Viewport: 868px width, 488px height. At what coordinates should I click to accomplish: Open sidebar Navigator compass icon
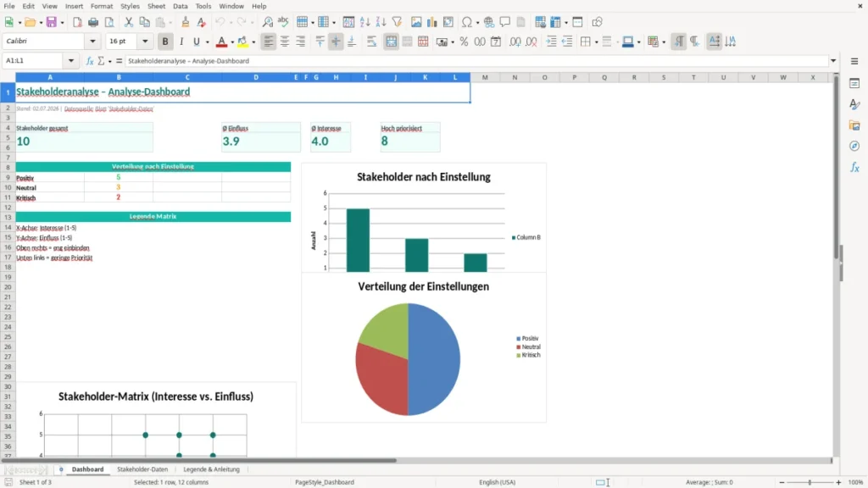[854, 146]
